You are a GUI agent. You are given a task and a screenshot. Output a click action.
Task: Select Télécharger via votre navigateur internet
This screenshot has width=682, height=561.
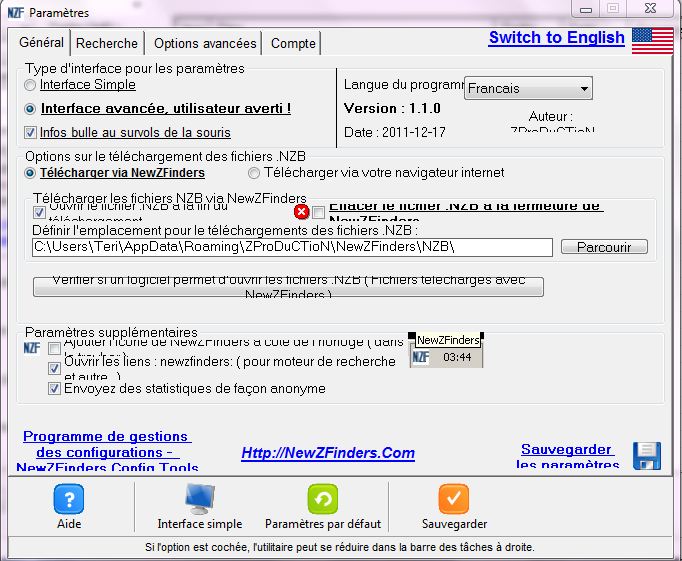pyautogui.click(x=254, y=173)
